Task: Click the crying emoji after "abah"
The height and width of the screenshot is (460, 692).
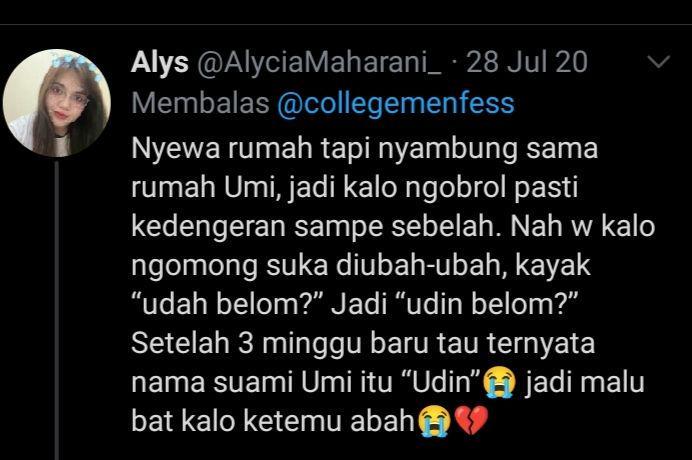Action: 434,422
